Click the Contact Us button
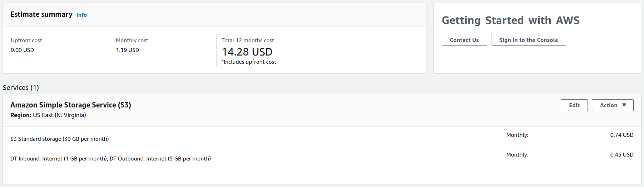 [464, 40]
